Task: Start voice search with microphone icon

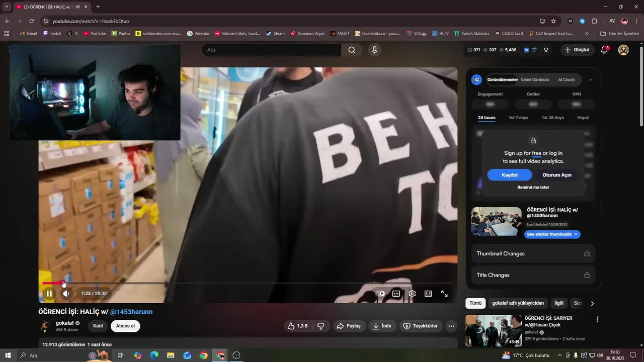Action: click(x=374, y=50)
